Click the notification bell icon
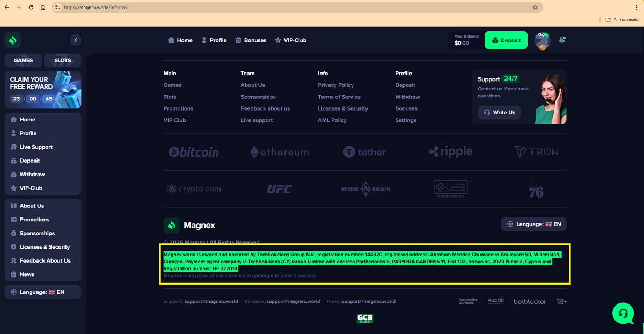This screenshot has width=644, height=334. pyautogui.click(x=562, y=40)
